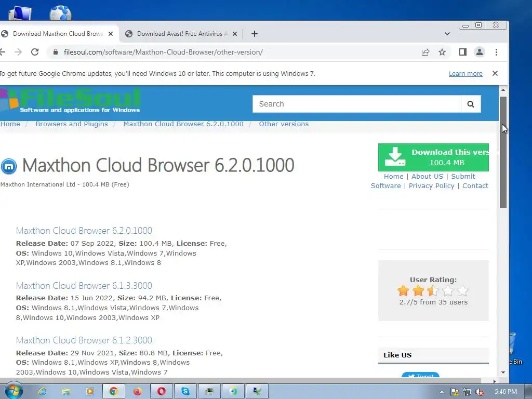Rate with the first star
The height and width of the screenshot is (399, 532).
(x=403, y=291)
